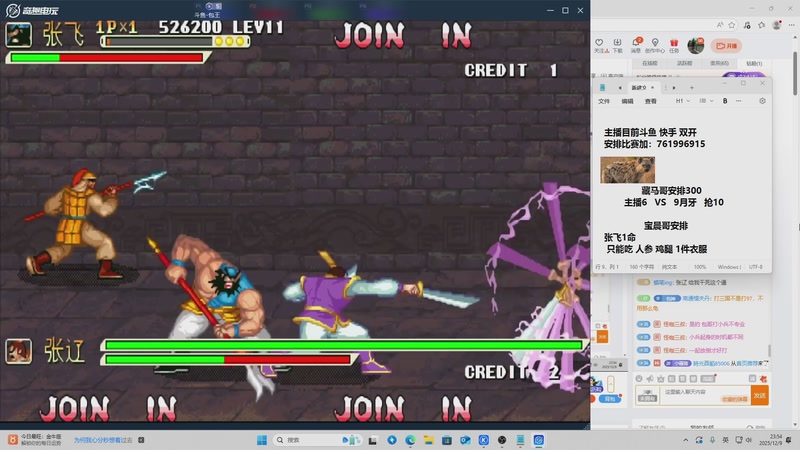
Task: Click the favorite star in browser toolbar
Action: click(732, 25)
